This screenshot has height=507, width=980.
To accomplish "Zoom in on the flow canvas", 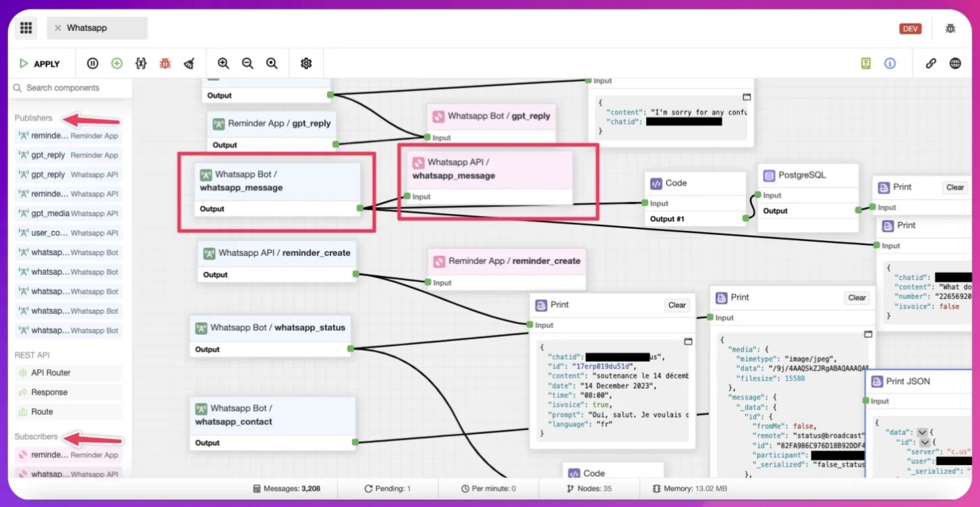I will pos(223,63).
